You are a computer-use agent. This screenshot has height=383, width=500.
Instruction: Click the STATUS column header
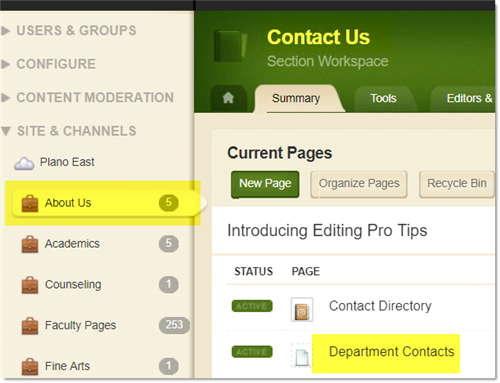coord(253,271)
